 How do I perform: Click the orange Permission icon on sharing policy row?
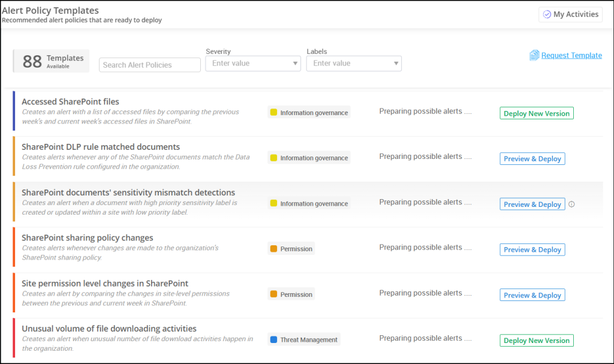[x=274, y=248]
